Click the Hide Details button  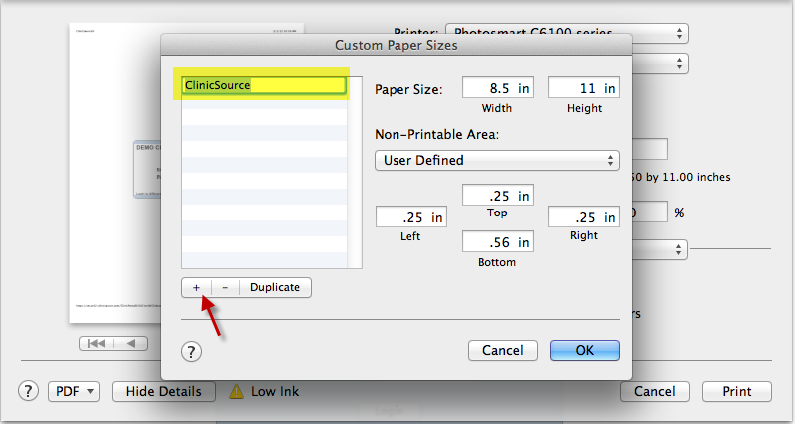click(x=163, y=391)
